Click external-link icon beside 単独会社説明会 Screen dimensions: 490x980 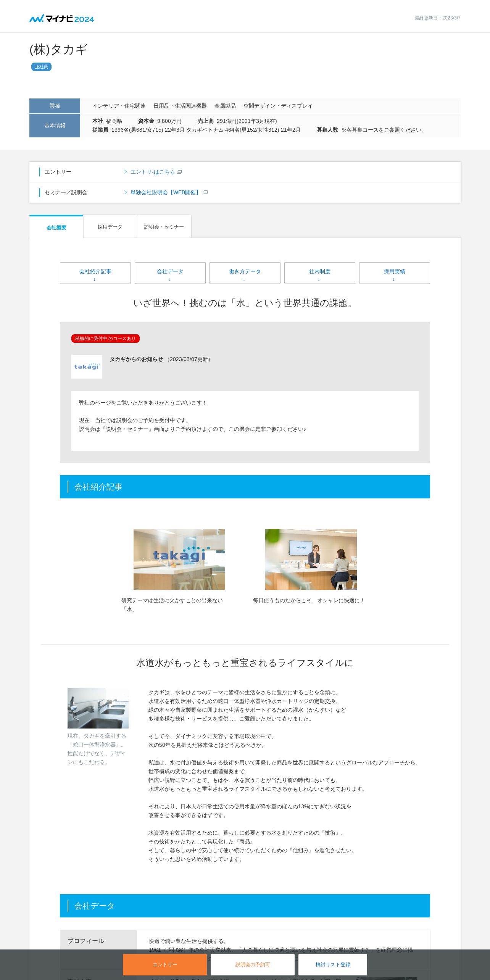pyautogui.click(x=205, y=192)
